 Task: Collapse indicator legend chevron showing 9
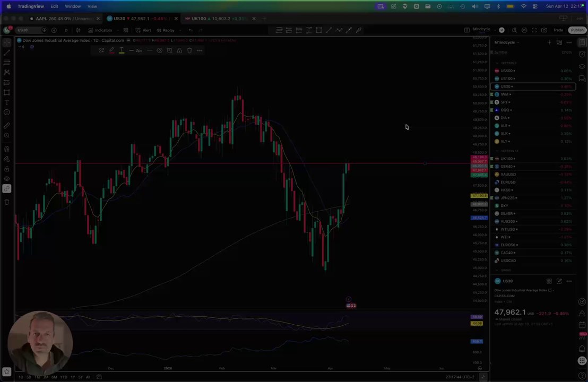pos(21,47)
